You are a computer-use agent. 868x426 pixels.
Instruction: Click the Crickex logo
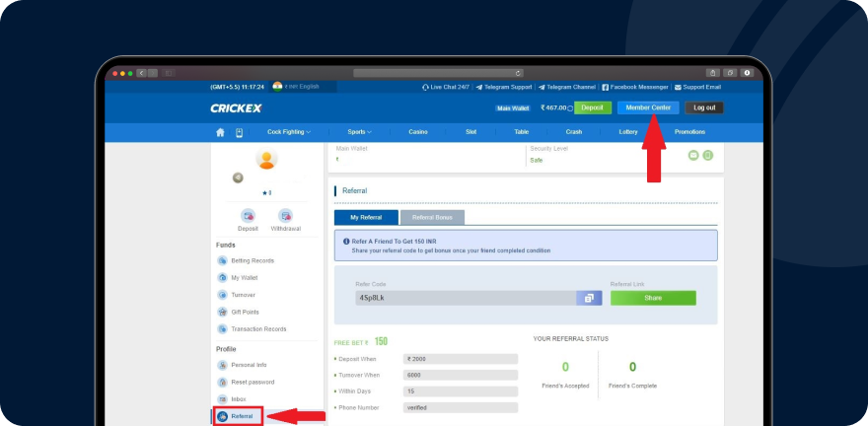tap(237, 108)
